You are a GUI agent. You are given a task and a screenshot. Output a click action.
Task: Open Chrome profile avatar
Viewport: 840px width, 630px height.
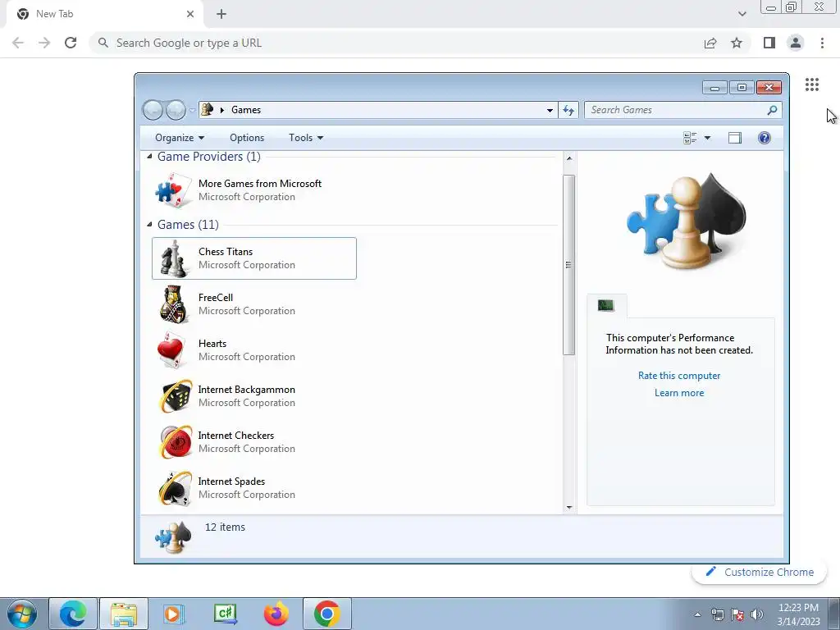tap(796, 43)
